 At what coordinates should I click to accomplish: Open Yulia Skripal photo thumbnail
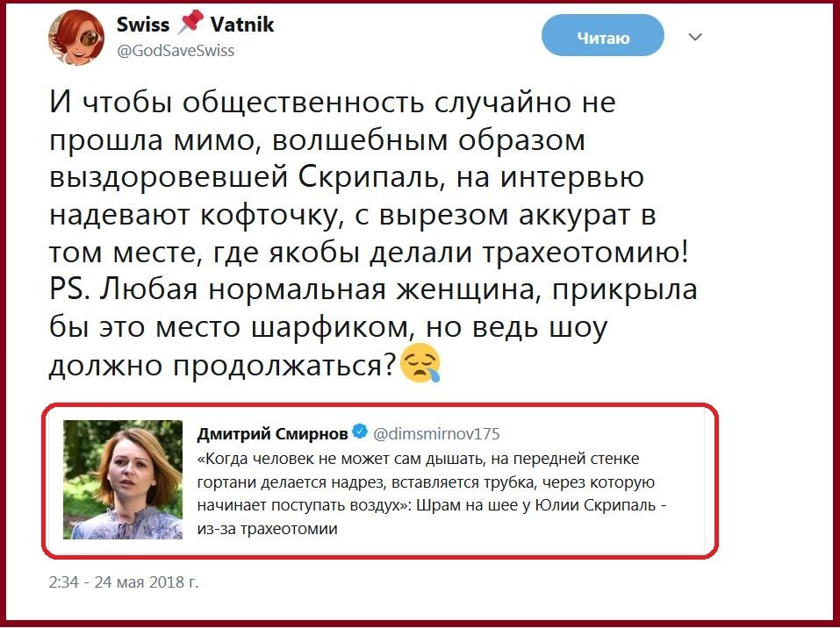point(123,479)
